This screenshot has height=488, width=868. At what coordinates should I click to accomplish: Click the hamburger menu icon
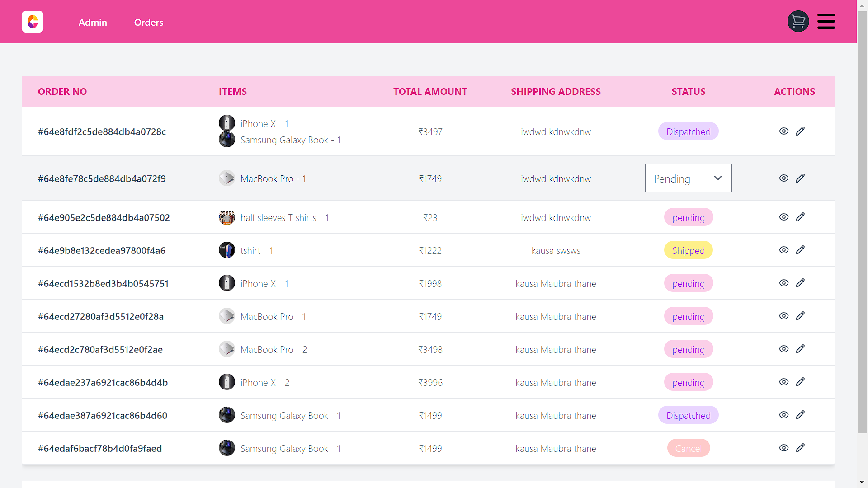point(826,21)
